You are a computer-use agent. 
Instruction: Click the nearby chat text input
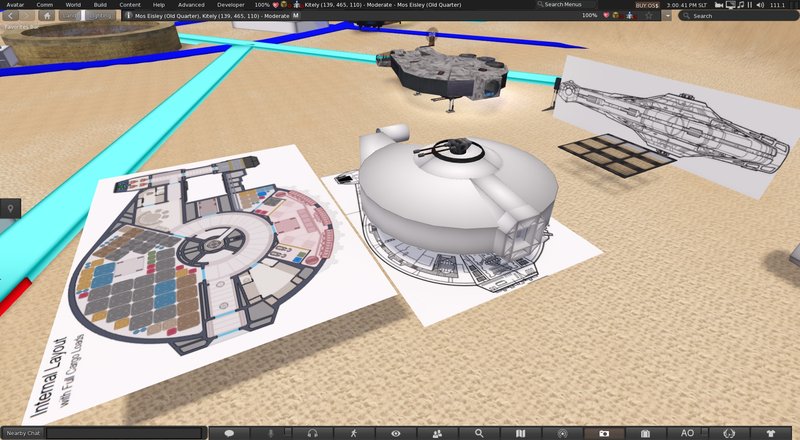[x=126, y=433]
